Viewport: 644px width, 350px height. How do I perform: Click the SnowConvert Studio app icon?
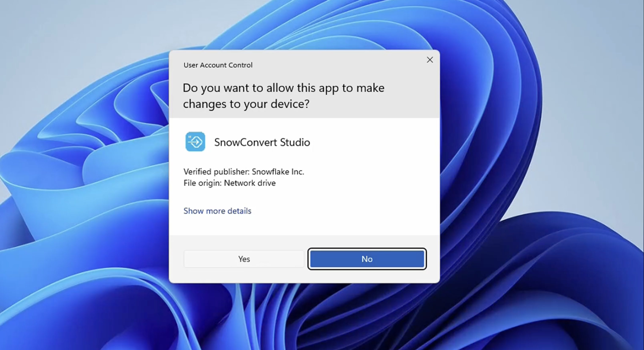(195, 142)
